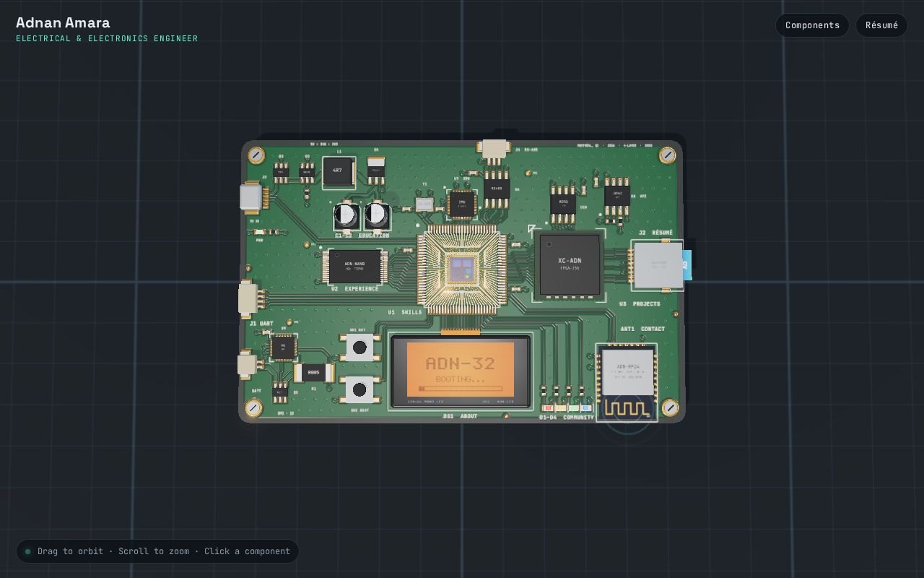
Task: Click the 'ANT1 CONTACT' silkscreen label
Action: pyautogui.click(x=642, y=329)
